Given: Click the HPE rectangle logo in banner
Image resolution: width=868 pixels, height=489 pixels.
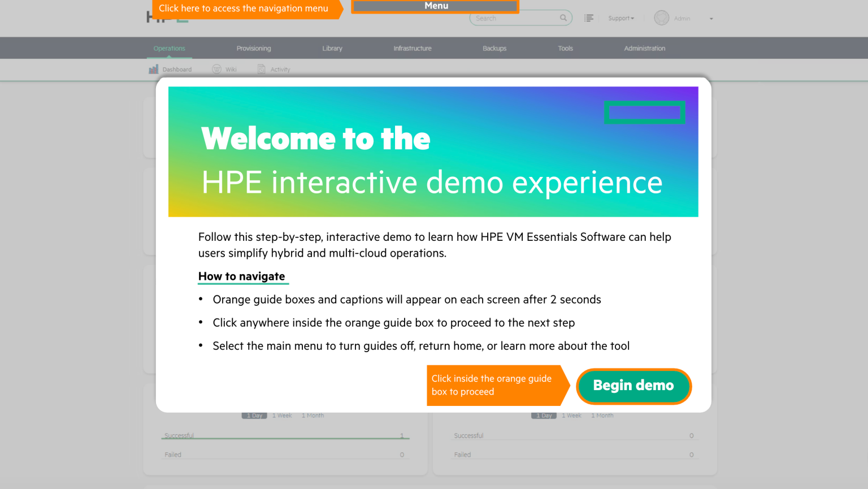Looking at the screenshot, I should coord(644,112).
